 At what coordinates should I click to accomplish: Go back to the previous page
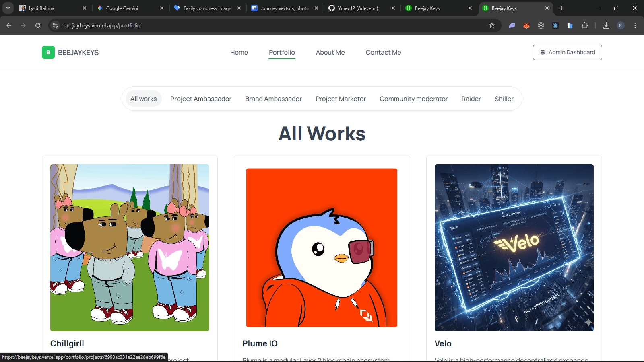[9, 25]
